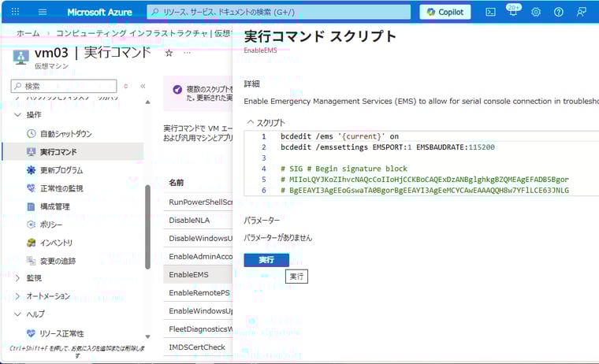
Task: Click the Microsoft Azure home logo
Action: (x=99, y=13)
